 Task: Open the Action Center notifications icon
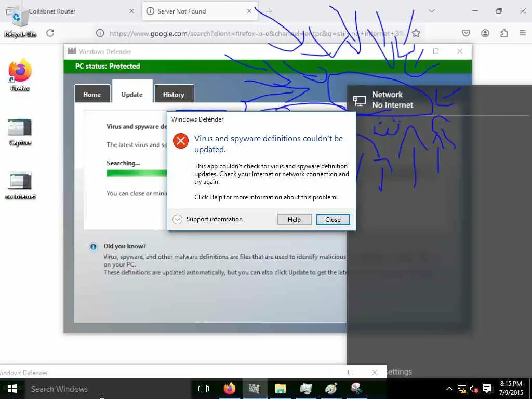click(487, 389)
